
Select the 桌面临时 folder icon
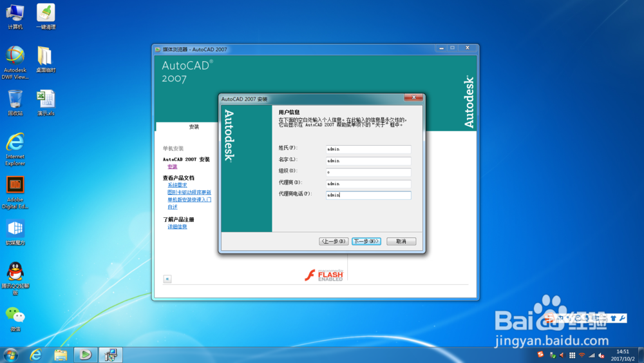click(46, 59)
